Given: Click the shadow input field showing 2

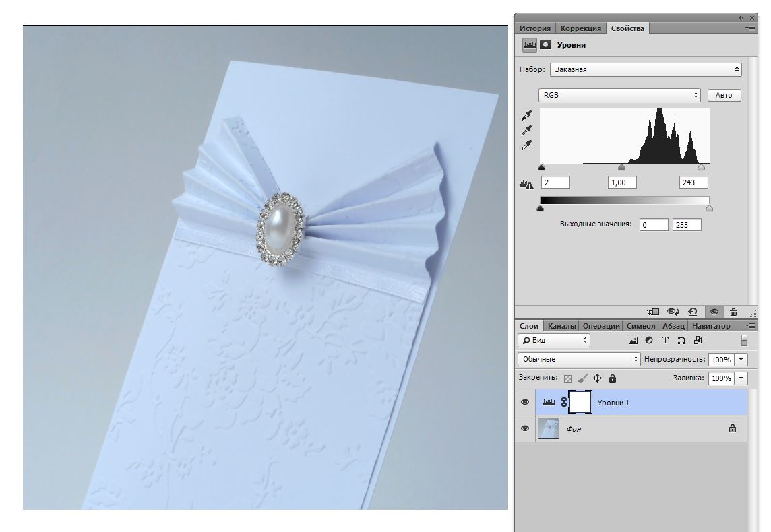Looking at the screenshot, I should [555, 182].
